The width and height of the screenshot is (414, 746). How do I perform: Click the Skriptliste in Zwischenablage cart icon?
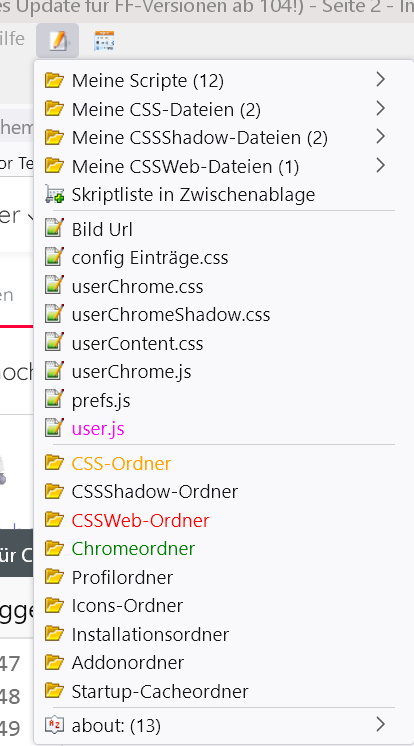click(x=54, y=195)
